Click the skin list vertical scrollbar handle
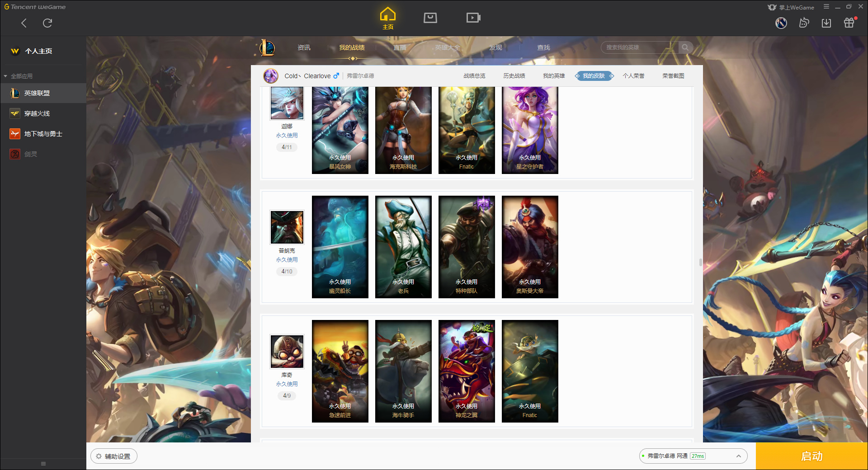Viewport: 868px width, 470px height. pos(700,262)
